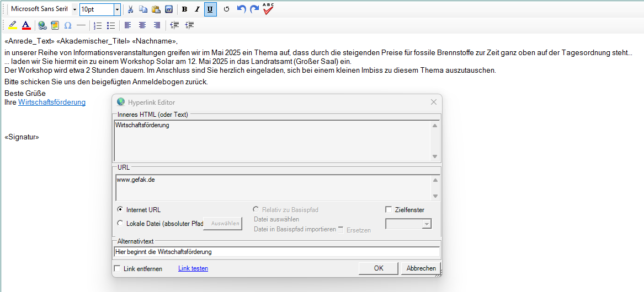This screenshot has height=292, width=644.
Task: Toggle underline formatting
Action: tap(210, 9)
